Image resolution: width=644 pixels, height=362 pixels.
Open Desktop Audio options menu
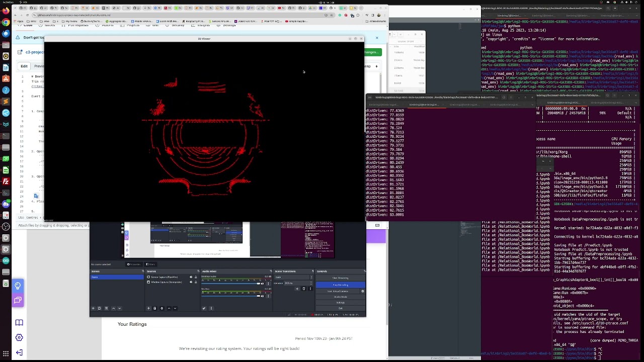pyautogui.click(x=268, y=284)
